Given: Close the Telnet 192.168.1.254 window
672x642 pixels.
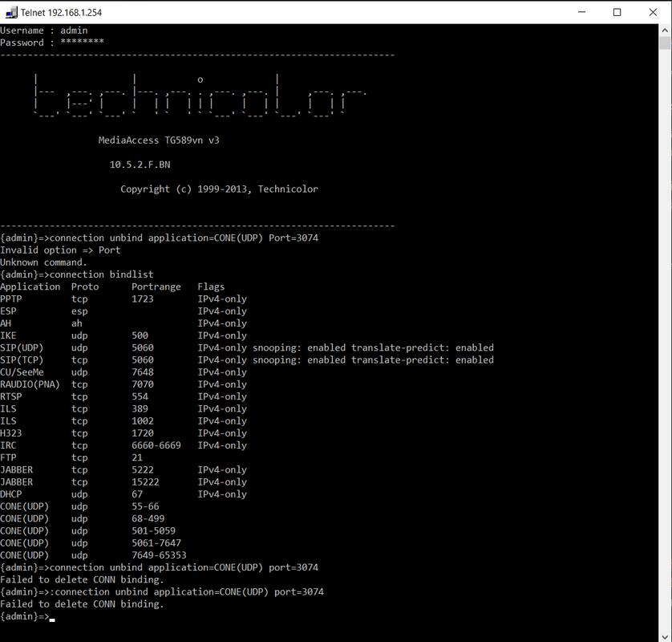Looking at the screenshot, I should click(x=653, y=12).
